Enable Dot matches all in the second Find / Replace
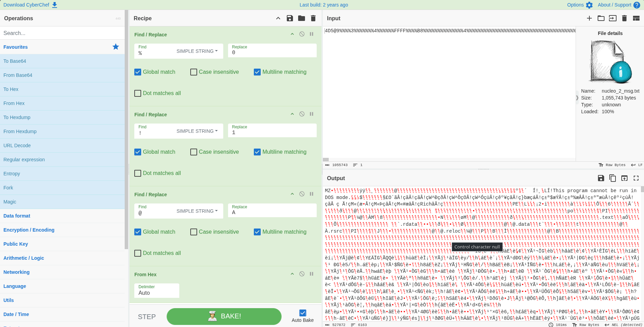Screen dimensions: 644x327 138,173
